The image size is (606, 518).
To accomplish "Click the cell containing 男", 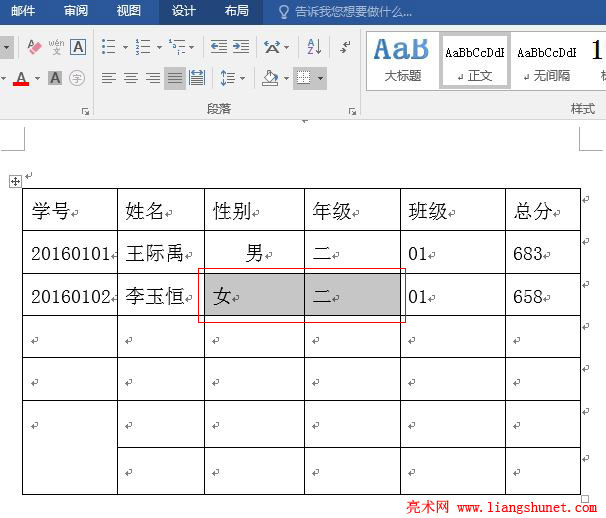I will click(x=254, y=252).
